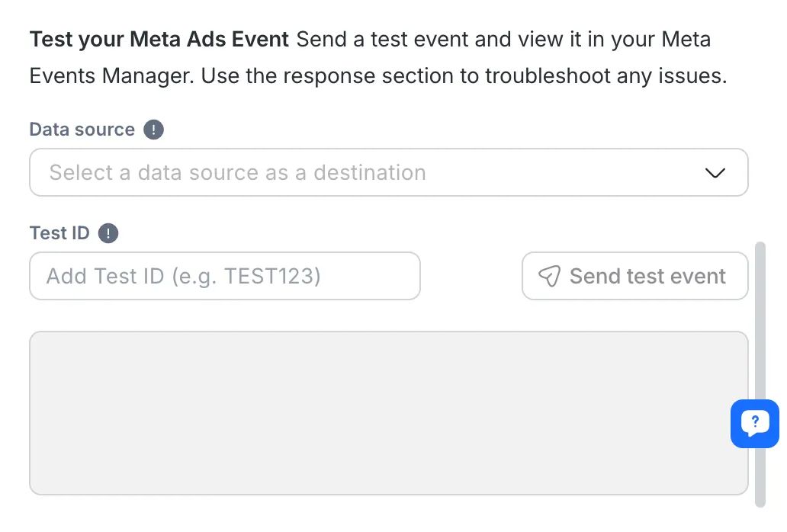This screenshot has height=532, width=787.
Task: Click the 'Data source' field label
Action: 82,130
